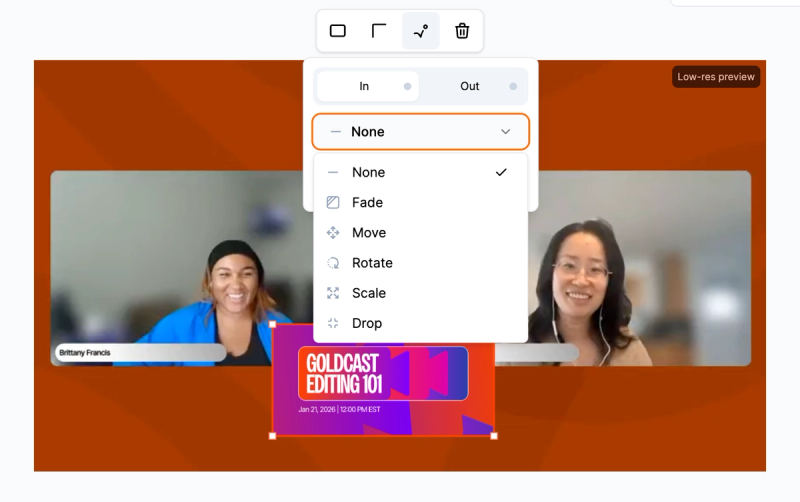Choose the Fade animation option
Screen dimensions: 800x502
(x=420, y=203)
